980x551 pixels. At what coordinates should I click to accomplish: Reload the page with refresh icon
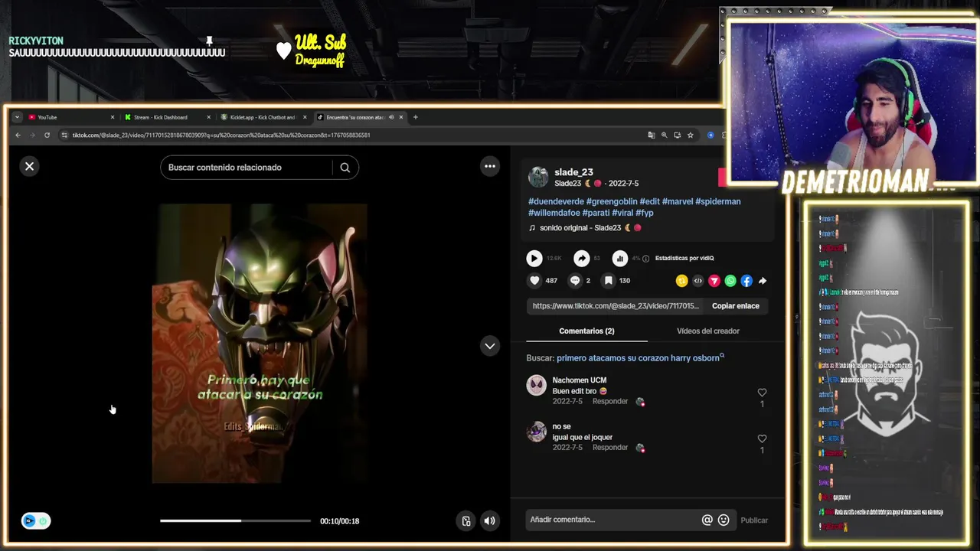47,135
